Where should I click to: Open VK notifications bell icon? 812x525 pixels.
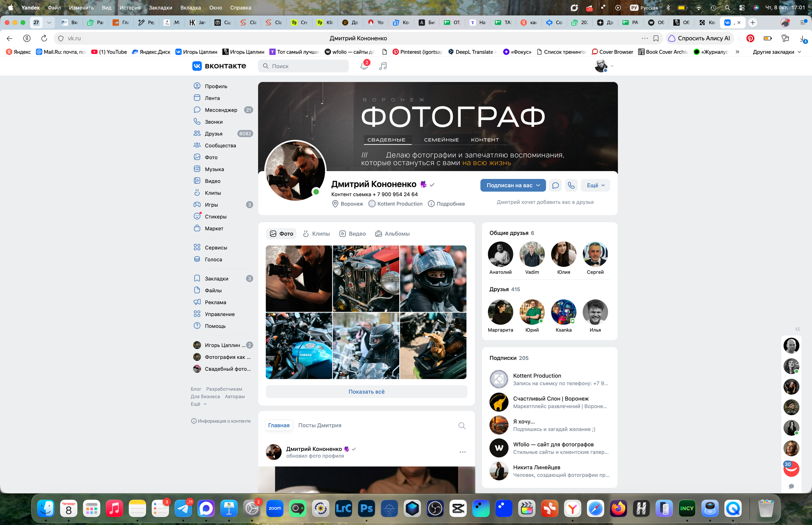click(364, 66)
